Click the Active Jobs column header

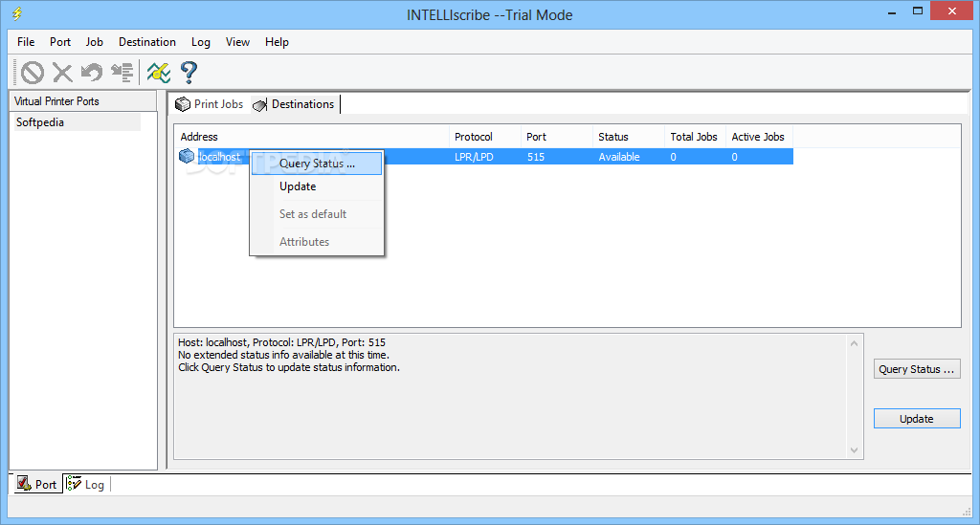[x=759, y=137]
